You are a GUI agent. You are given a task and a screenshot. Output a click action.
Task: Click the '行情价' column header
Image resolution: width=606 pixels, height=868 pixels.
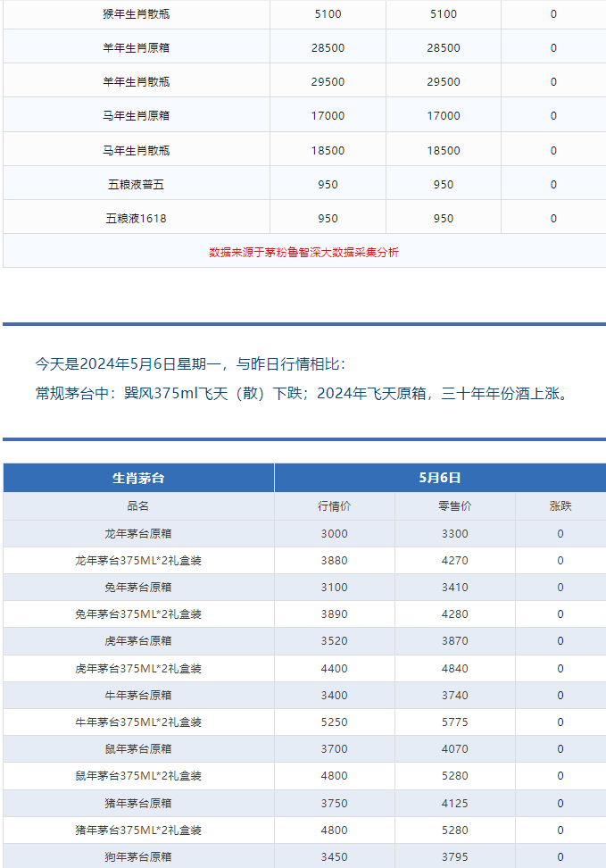click(335, 506)
